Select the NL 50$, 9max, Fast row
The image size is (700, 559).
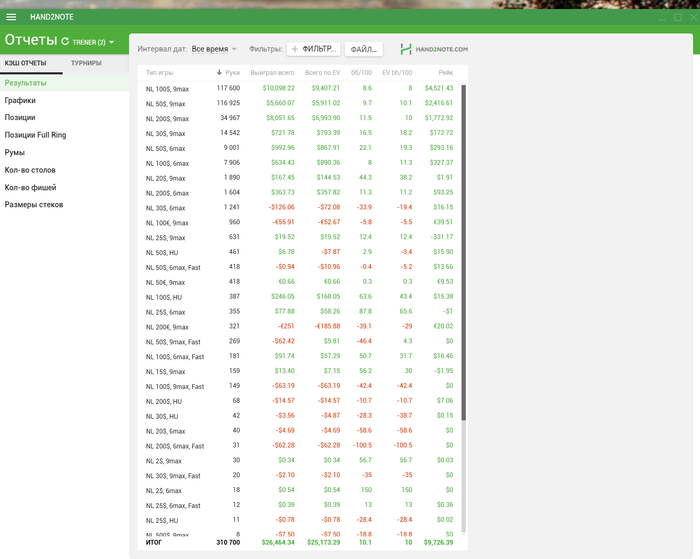299,341
